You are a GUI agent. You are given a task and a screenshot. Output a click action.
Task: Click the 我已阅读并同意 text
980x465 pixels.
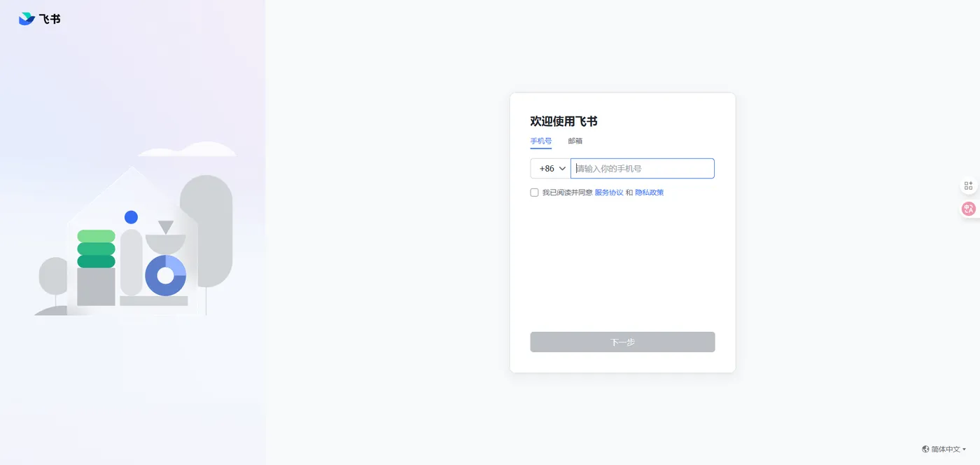(567, 193)
